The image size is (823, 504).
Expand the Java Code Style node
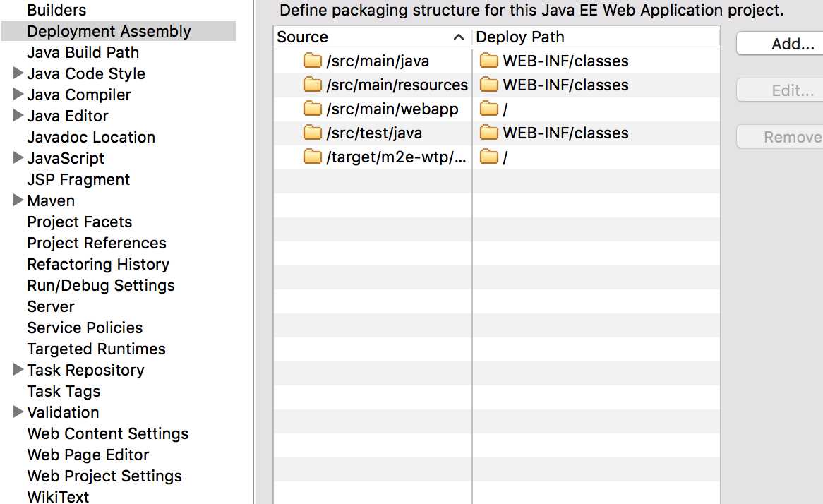tap(18, 73)
